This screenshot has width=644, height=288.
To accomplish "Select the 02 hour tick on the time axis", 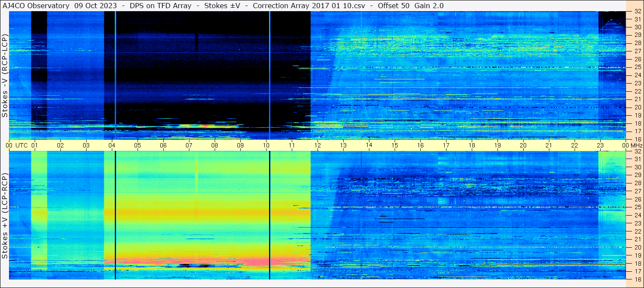I will (x=60, y=145).
